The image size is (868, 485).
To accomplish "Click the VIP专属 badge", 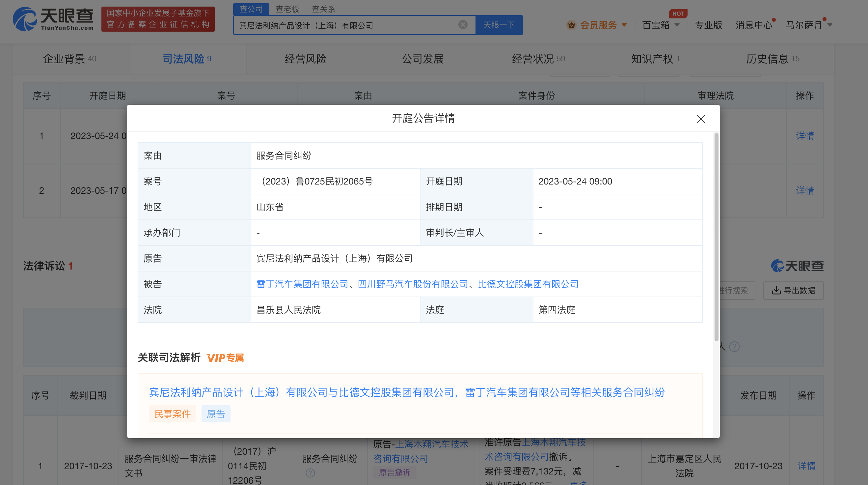I will (x=225, y=357).
